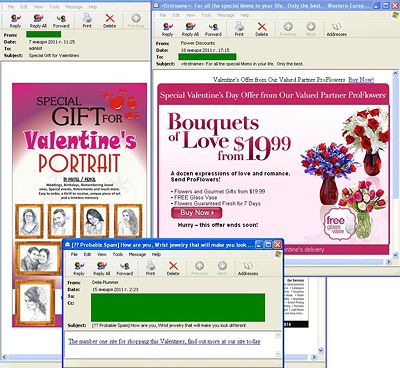This screenshot has height=368, width=400.
Task: Print the Probable Spam message
Action: (150, 268)
